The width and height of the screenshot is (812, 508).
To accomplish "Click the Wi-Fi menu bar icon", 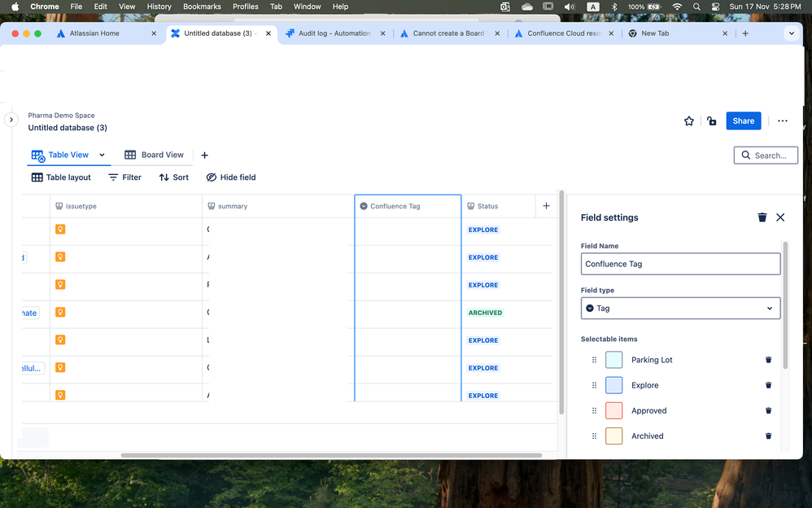I will pos(677,7).
